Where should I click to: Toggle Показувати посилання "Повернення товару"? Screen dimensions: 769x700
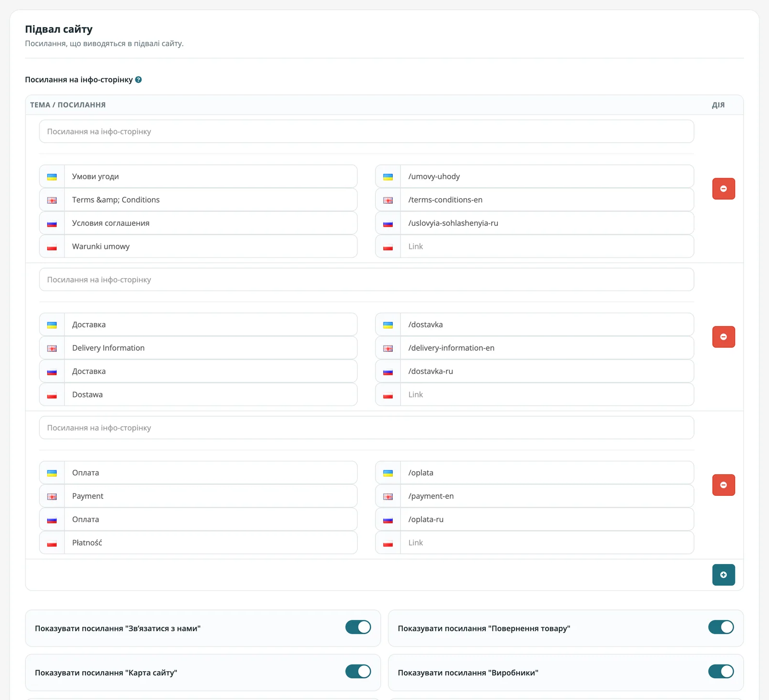[721, 627]
